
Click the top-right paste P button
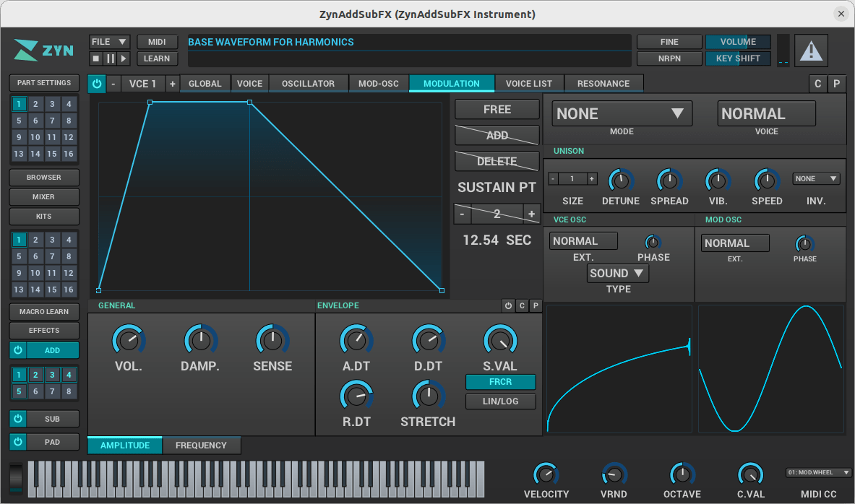[836, 84]
